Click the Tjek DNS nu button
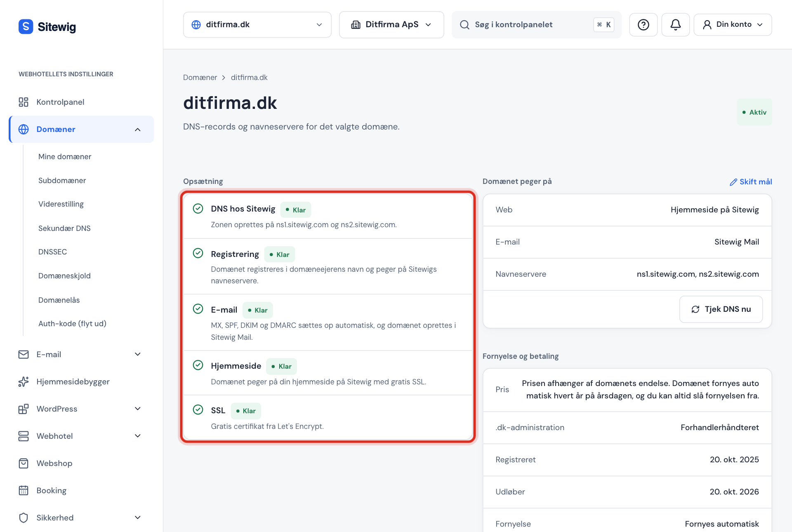Image resolution: width=792 pixels, height=532 pixels. pos(721,309)
